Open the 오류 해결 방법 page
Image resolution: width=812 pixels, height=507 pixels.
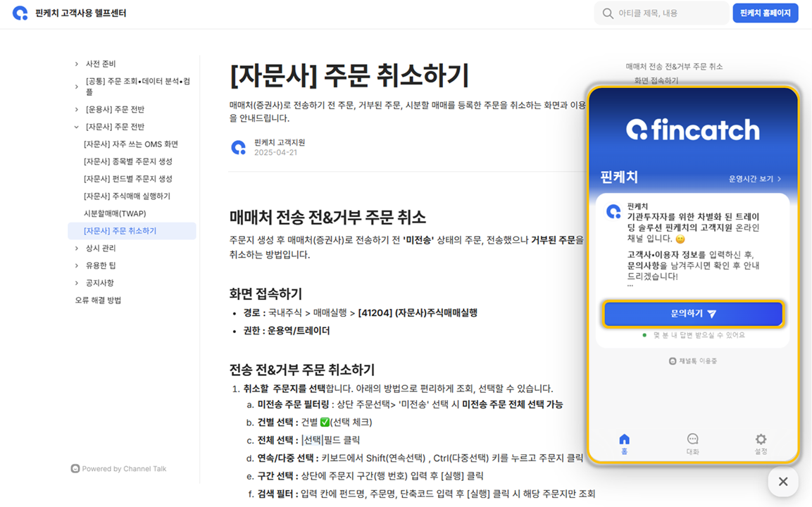point(98,301)
